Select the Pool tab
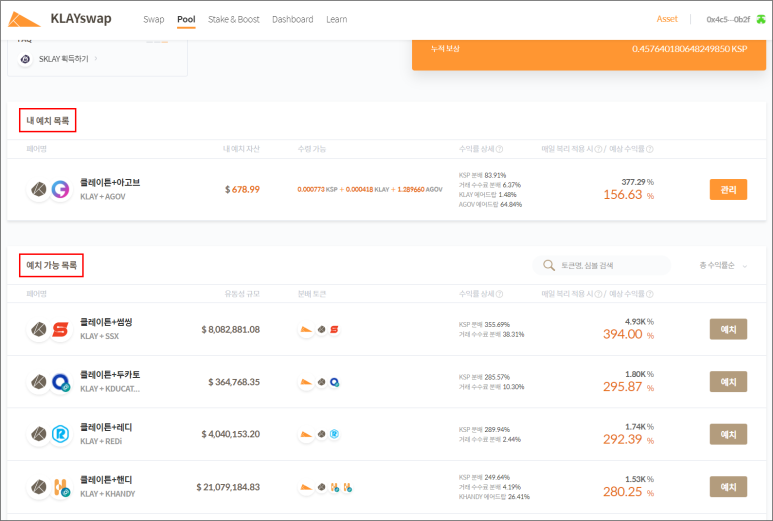The height and width of the screenshot is (521, 773). [186, 19]
